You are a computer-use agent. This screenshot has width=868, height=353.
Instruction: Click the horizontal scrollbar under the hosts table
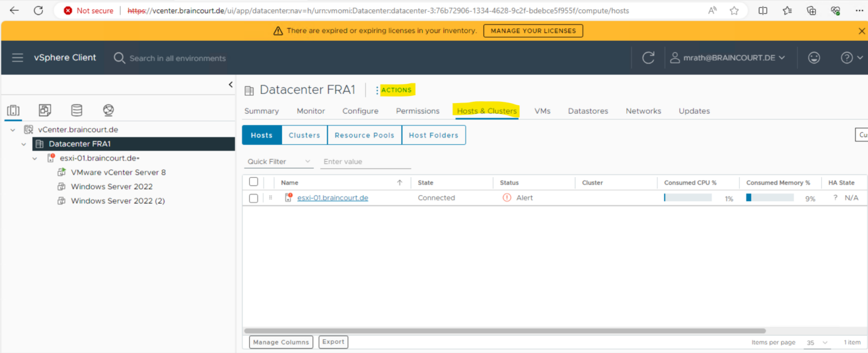[x=504, y=330]
